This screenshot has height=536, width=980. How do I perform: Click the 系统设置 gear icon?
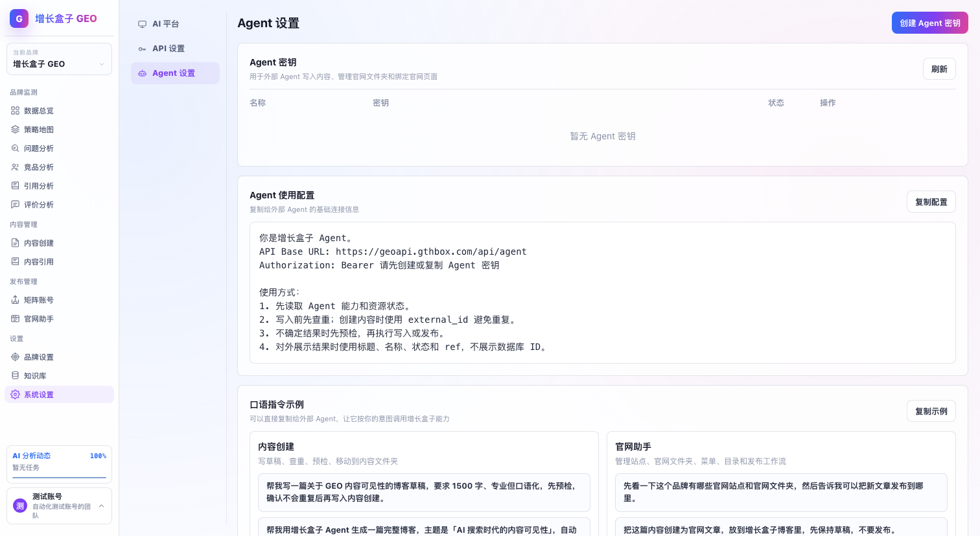(x=15, y=395)
